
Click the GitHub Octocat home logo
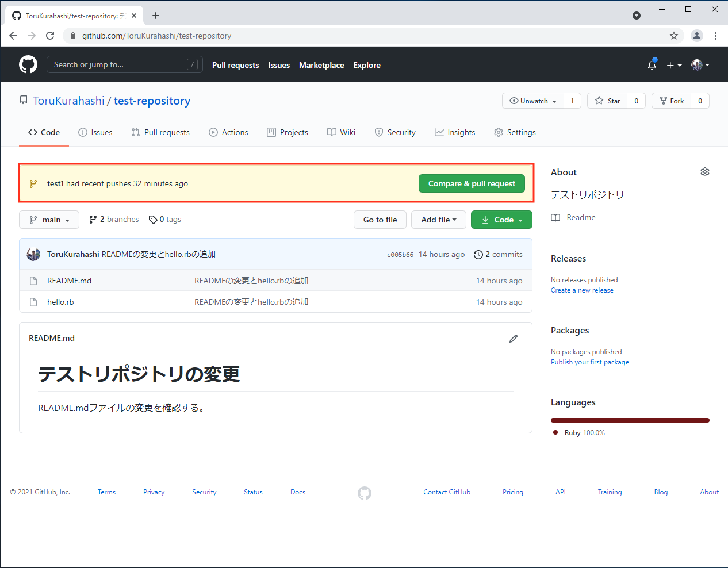[28, 64]
